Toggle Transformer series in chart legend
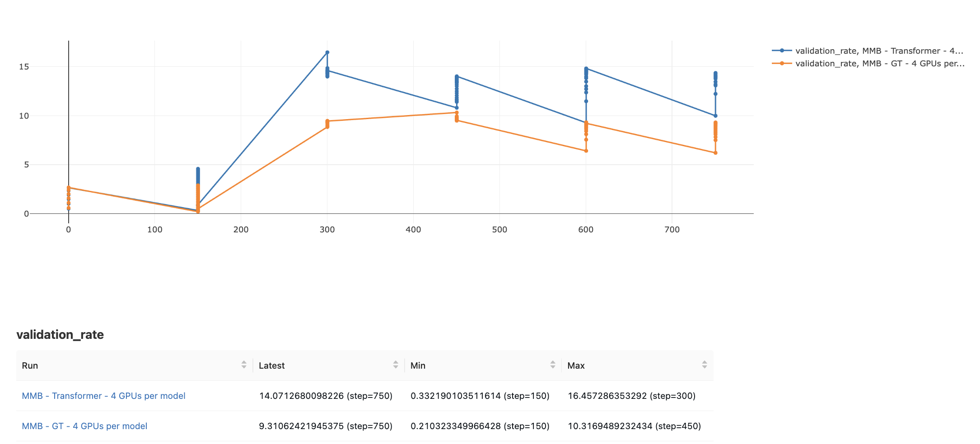The image size is (980, 444). pos(868,51)
